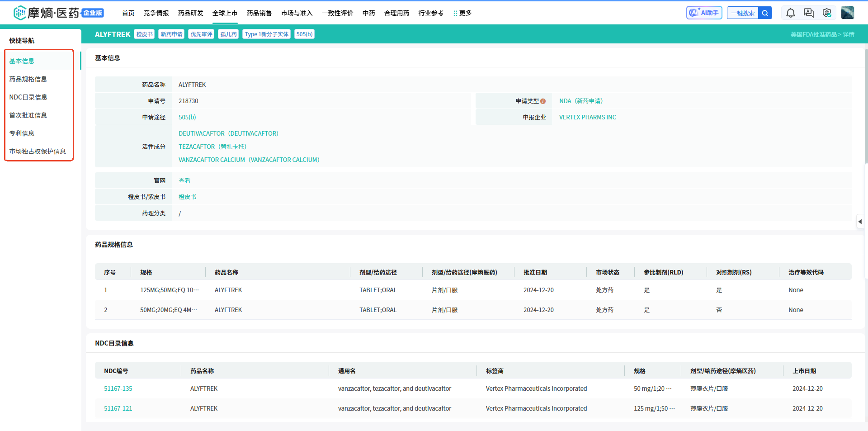868x431 pixels.
Task: Click the 505(b) tag in header
Action: click(305, 34)
